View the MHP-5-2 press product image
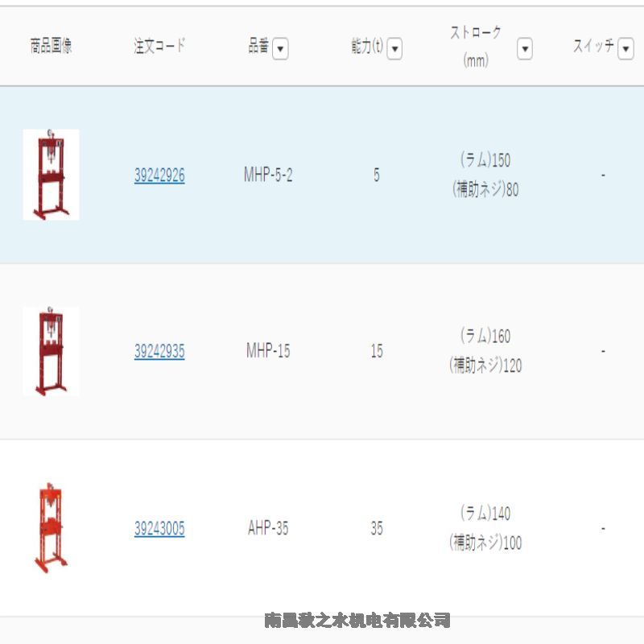The height and width of the screenshot is (644, 644). coord(51,175)
